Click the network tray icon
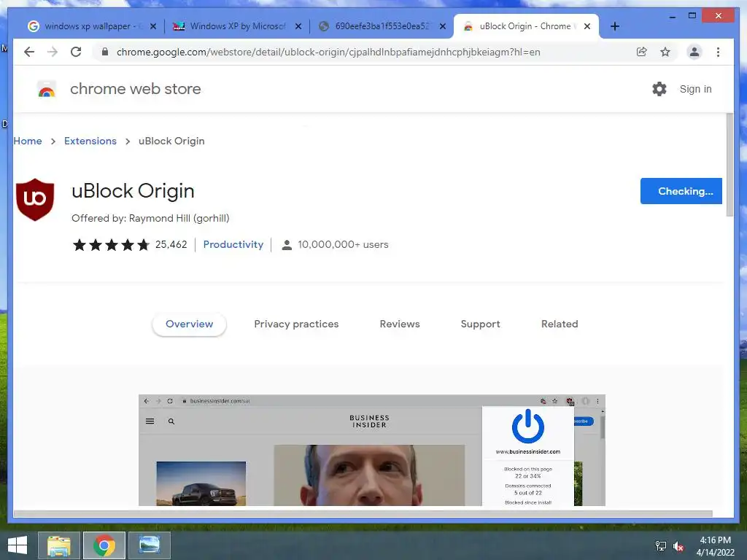The height and width of the screenshot is (560, 747). [661, 545]
